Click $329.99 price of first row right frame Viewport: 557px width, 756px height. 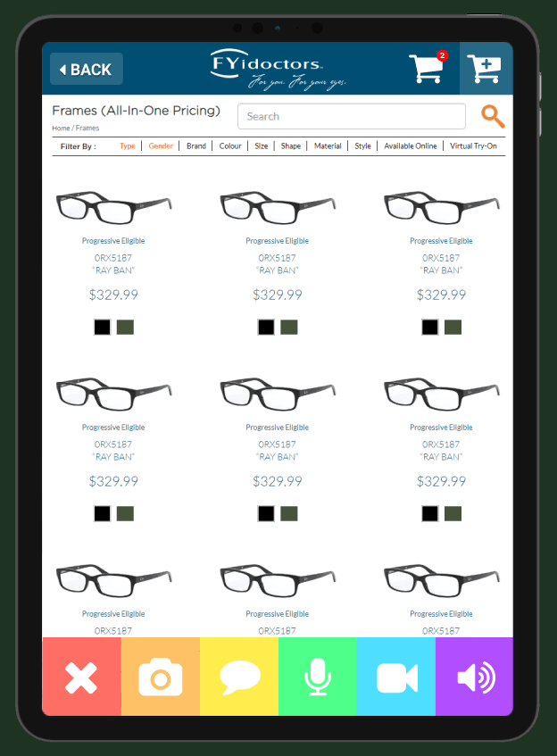tap(441, 295)
